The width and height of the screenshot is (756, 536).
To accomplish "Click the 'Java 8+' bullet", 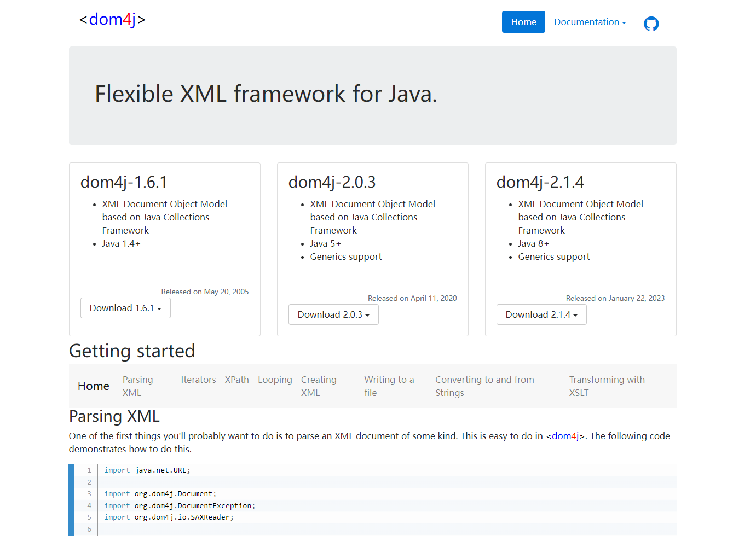I will [533, 243].
